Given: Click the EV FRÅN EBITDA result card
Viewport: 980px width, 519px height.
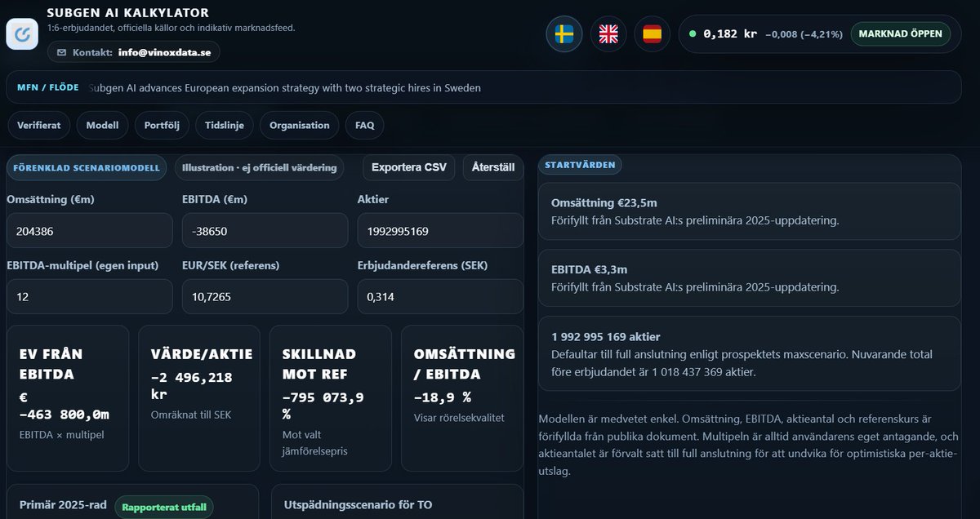Looking at the screenshot, I should coord(68,398).
